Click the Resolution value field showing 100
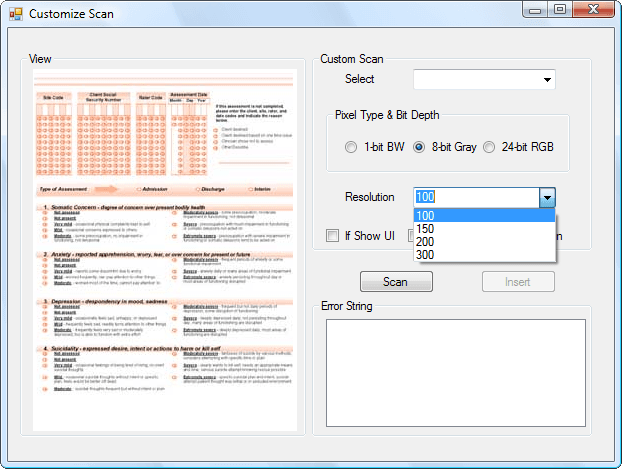 click(476, 197)
